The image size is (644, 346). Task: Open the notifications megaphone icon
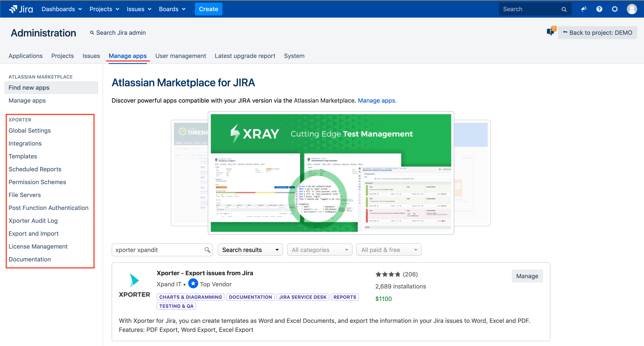pos(584,9)
